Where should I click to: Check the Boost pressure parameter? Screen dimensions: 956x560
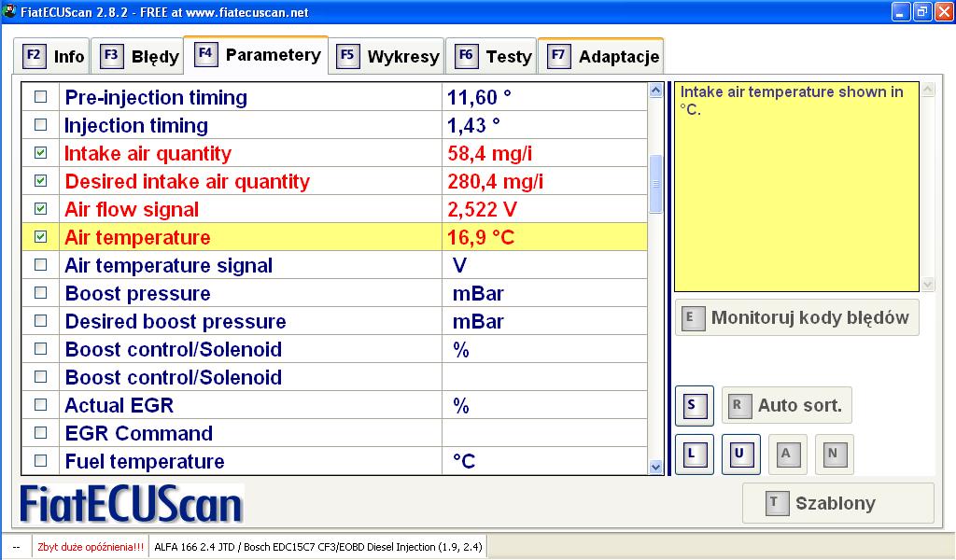41,293
